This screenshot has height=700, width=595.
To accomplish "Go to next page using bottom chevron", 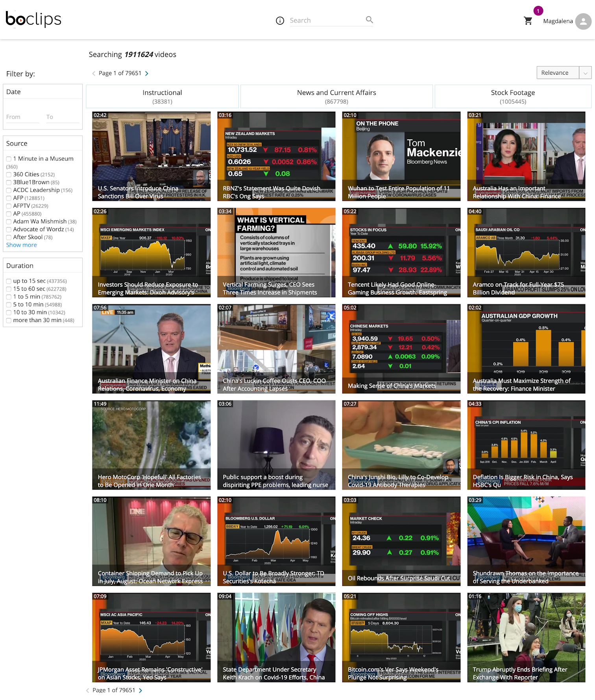I will point(140,690).
